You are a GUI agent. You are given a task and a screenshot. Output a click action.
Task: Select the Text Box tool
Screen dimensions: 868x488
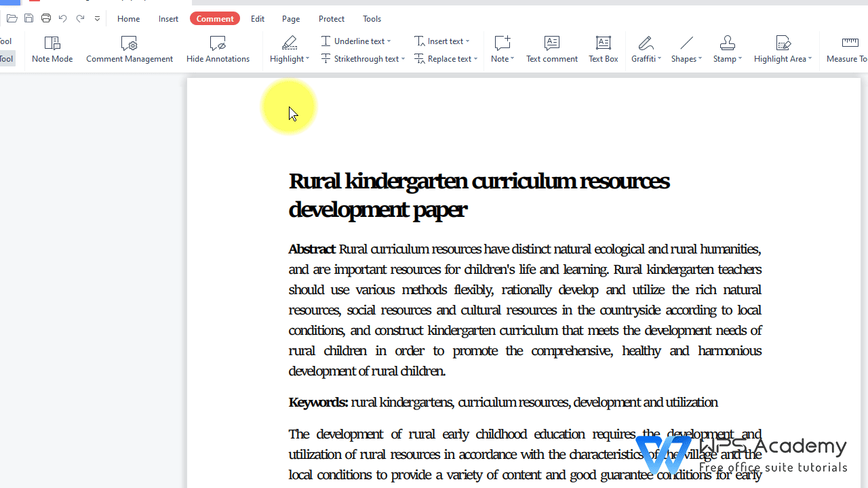click(603, 49)
